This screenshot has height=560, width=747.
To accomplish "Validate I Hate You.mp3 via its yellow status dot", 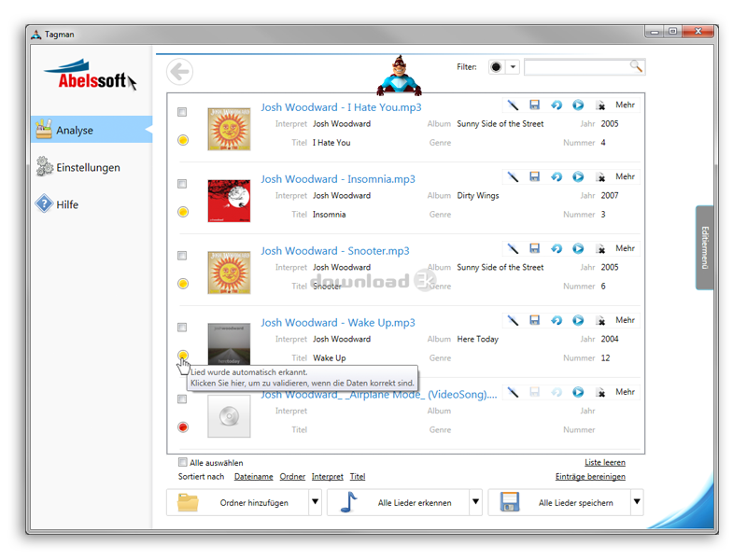I will pyautogui.click(x=183, y=140).
